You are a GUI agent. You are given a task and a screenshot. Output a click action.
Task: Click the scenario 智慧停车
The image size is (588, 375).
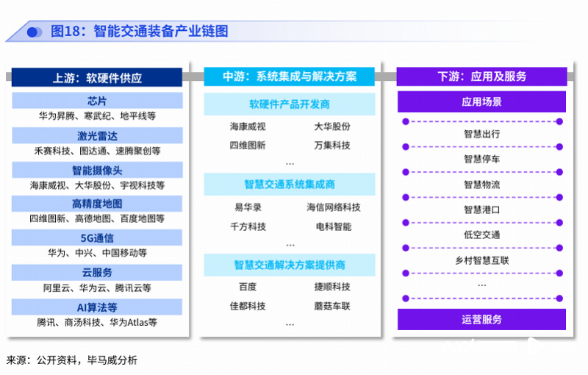482,159
